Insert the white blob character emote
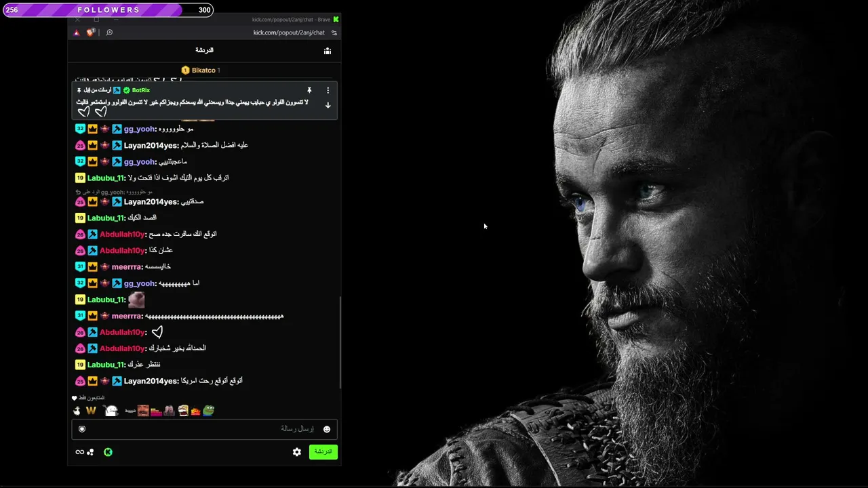The width and height of the screenshot is (868, 488). click(111, 410)
